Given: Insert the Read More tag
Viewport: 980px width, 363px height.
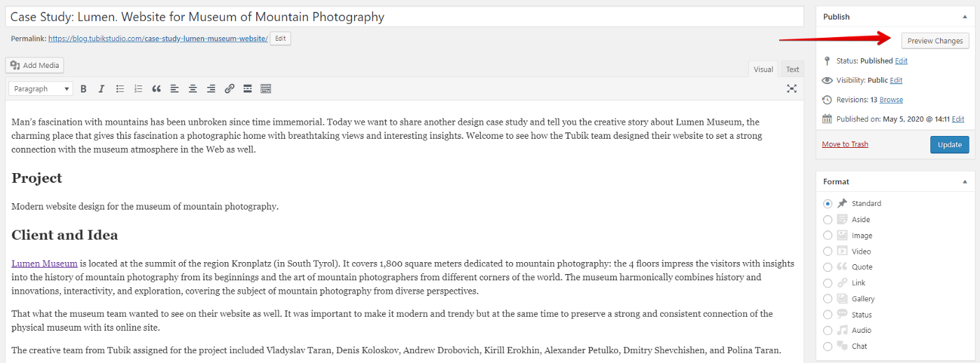Looking at the screenshot, I should click(247, 89).
